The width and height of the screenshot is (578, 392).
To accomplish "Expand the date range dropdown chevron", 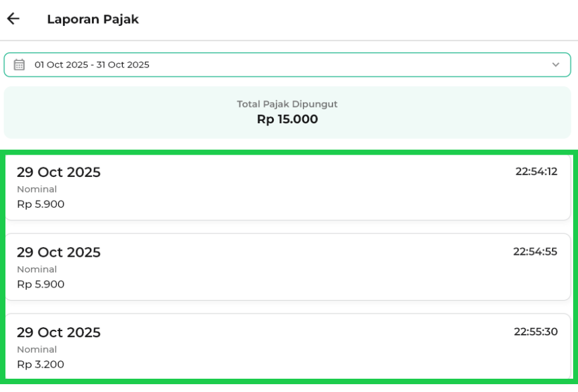I will (556, 65).
